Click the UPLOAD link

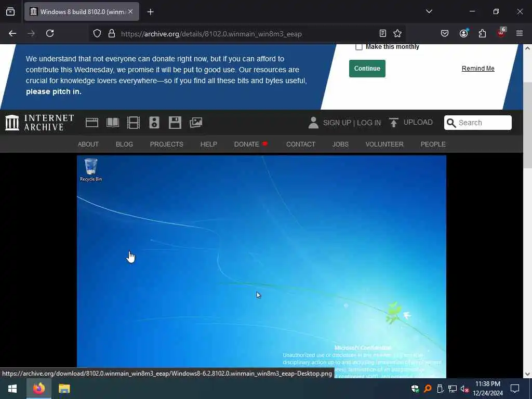[x=418, y=123]
